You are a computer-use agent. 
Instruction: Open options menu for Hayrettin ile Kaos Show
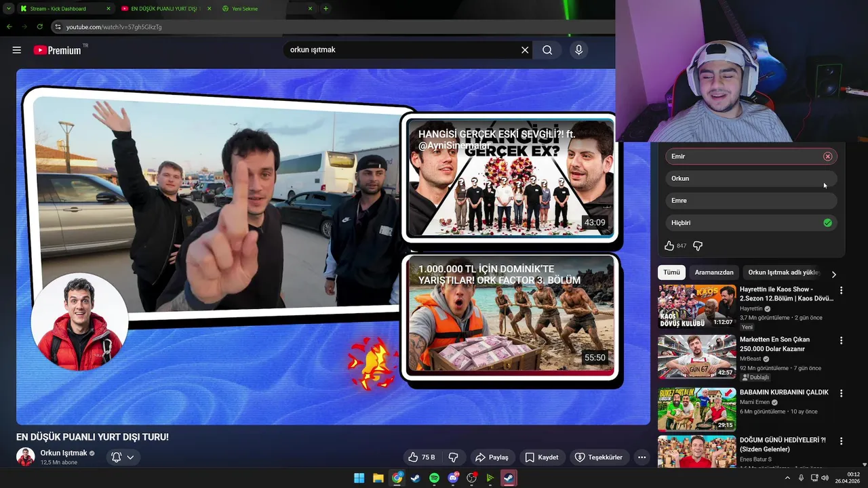point(842,290)
